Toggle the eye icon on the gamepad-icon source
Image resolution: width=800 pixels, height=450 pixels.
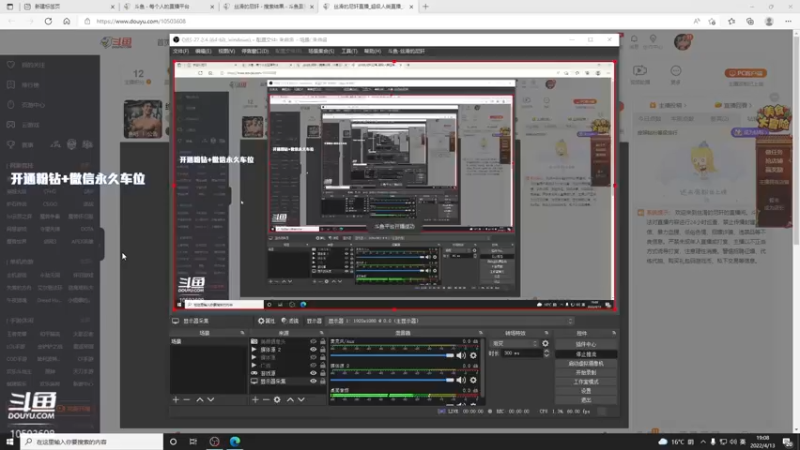(x=313, y=373)
